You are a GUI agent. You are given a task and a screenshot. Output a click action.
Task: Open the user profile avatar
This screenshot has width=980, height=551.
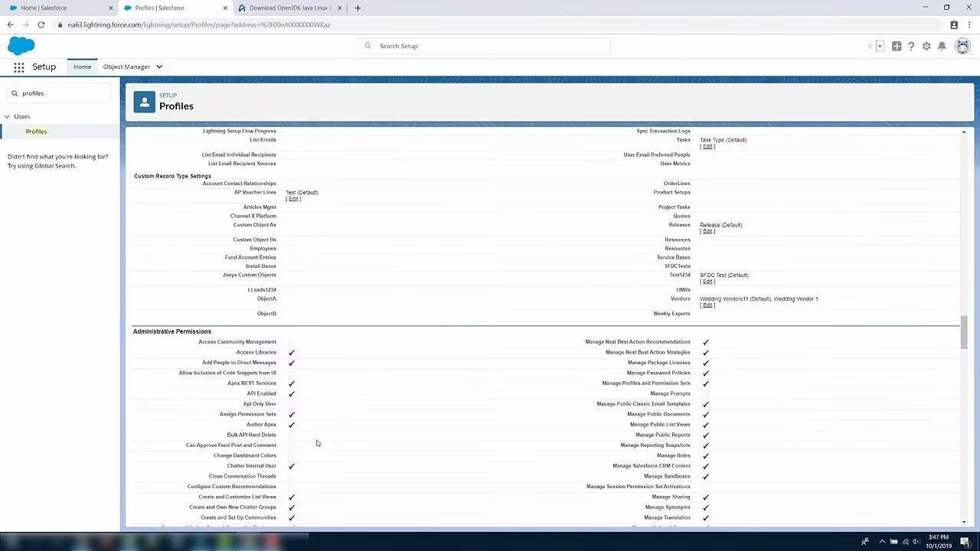[962, 46]
